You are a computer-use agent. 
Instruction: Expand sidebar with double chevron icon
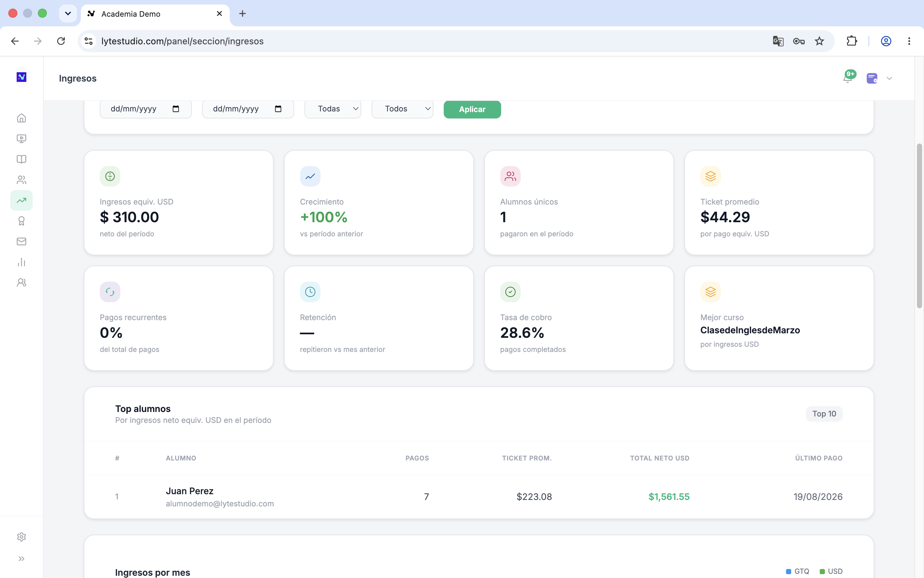(21, 558)
